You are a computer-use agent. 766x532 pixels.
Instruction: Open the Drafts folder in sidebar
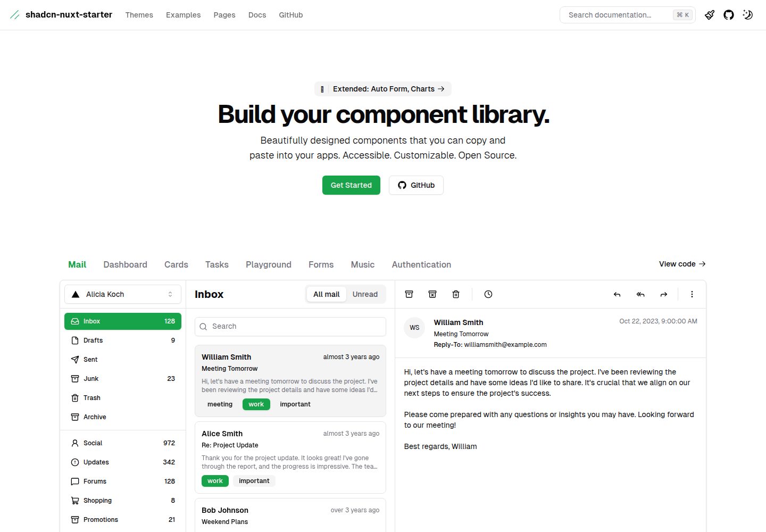coord(123,340)
